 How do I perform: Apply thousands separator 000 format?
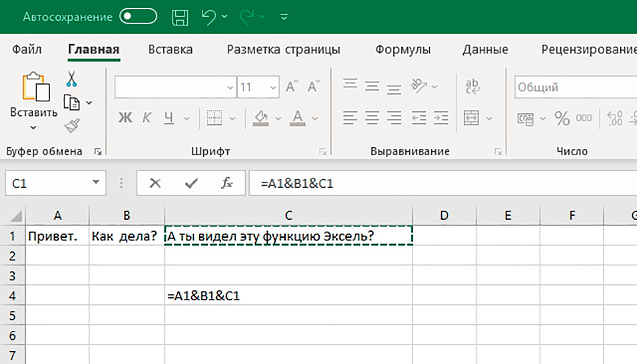click(x=584, y=119)
